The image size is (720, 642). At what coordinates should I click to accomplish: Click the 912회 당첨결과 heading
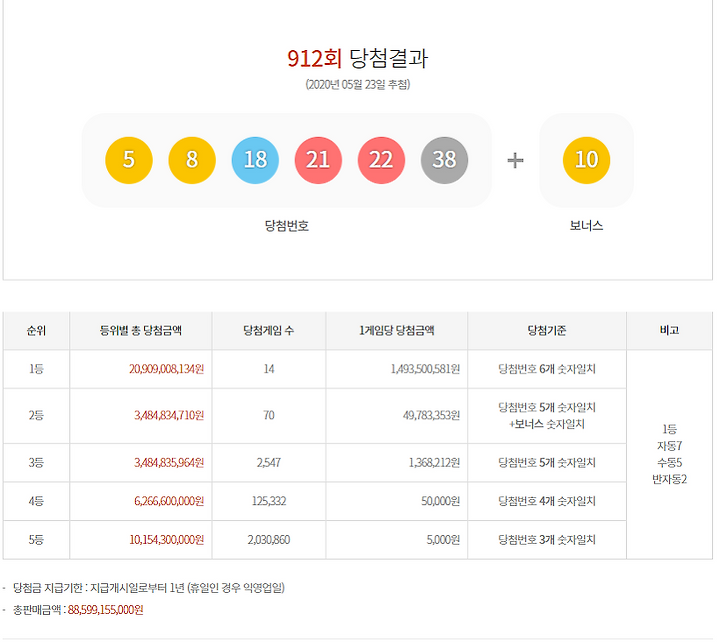pyautogui.click(x=358, y=58)
